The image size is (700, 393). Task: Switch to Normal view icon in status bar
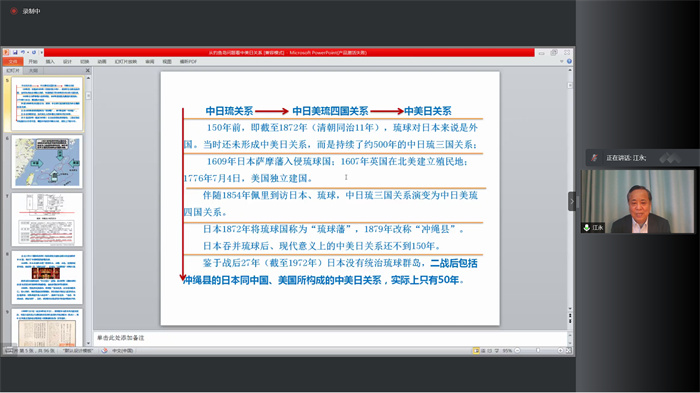[x=476, y=351]
